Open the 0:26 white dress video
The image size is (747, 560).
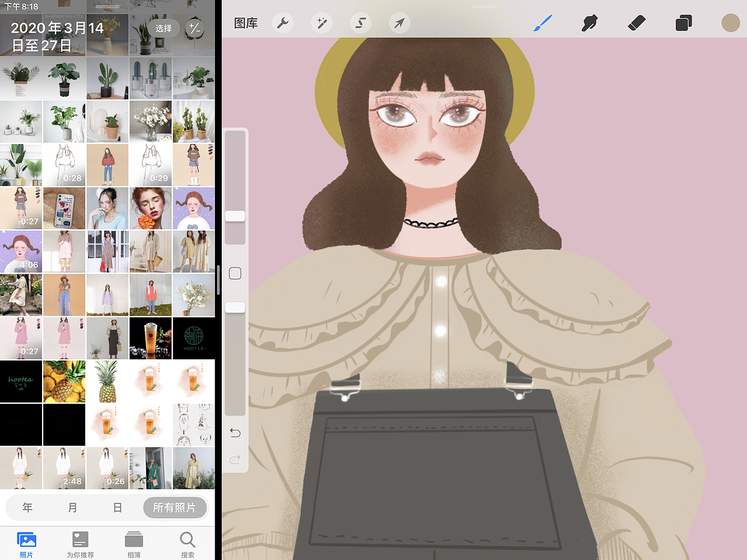tap(107, 468)
